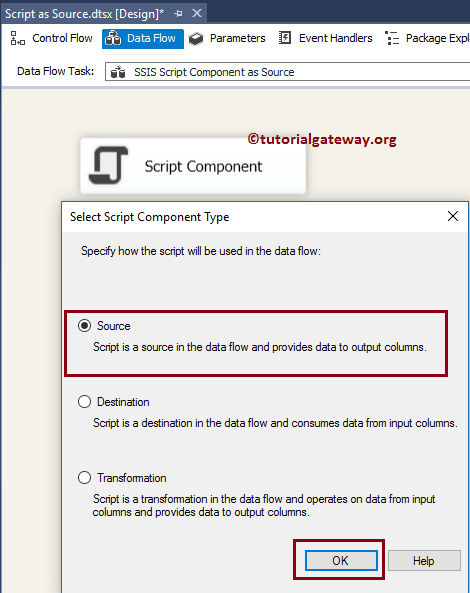Viewport: 470px width, 593px height.
Task: Click the Event Handlers tab icon
Action: pyautogui.click(x=285, y=38)
